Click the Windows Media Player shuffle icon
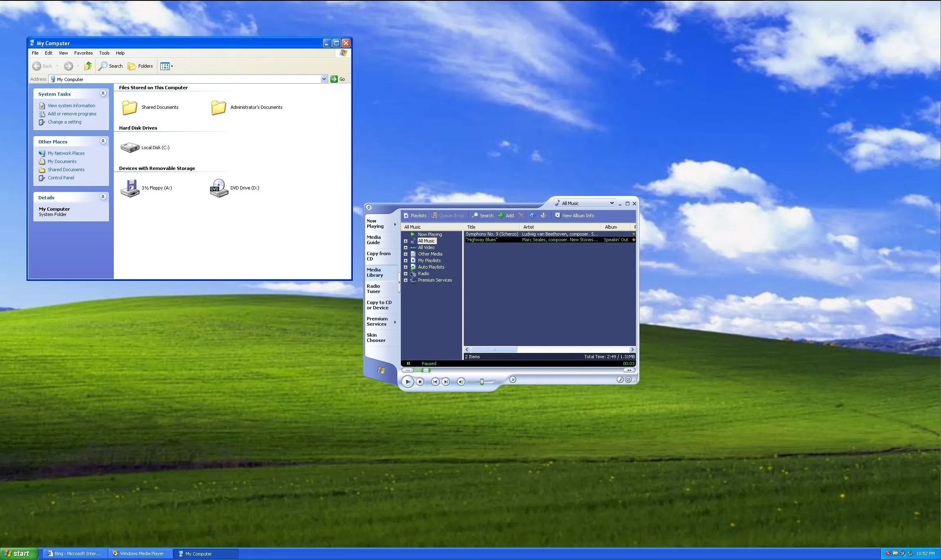Screen dimensions: 941x560 coord(513,379)
